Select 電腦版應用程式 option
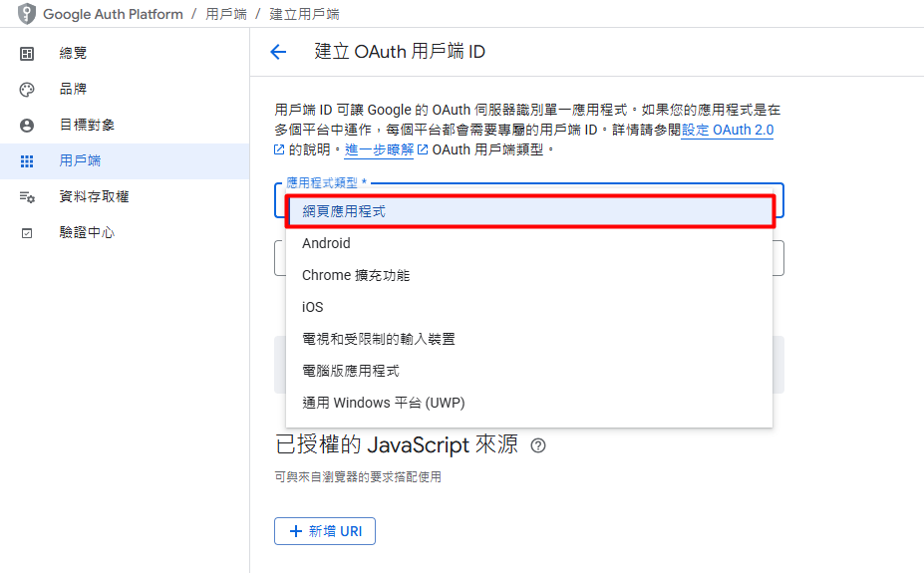The width and height of the screenshot is (924, 573). coord(529,371)
